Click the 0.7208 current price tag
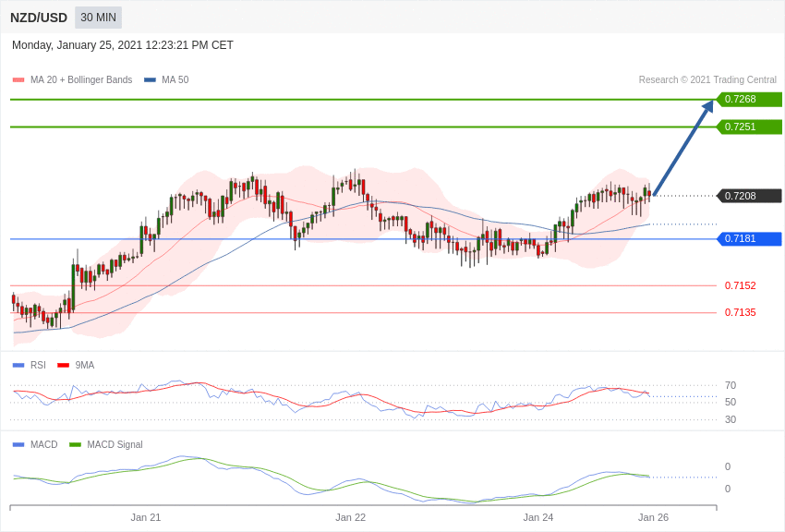 (750, 196)
